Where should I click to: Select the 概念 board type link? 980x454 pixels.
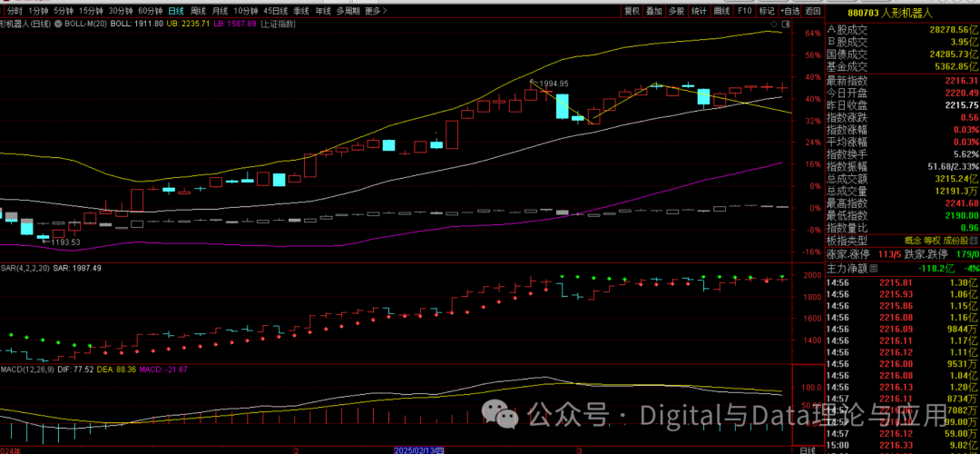pyautogui.click(x=913, y=242)
